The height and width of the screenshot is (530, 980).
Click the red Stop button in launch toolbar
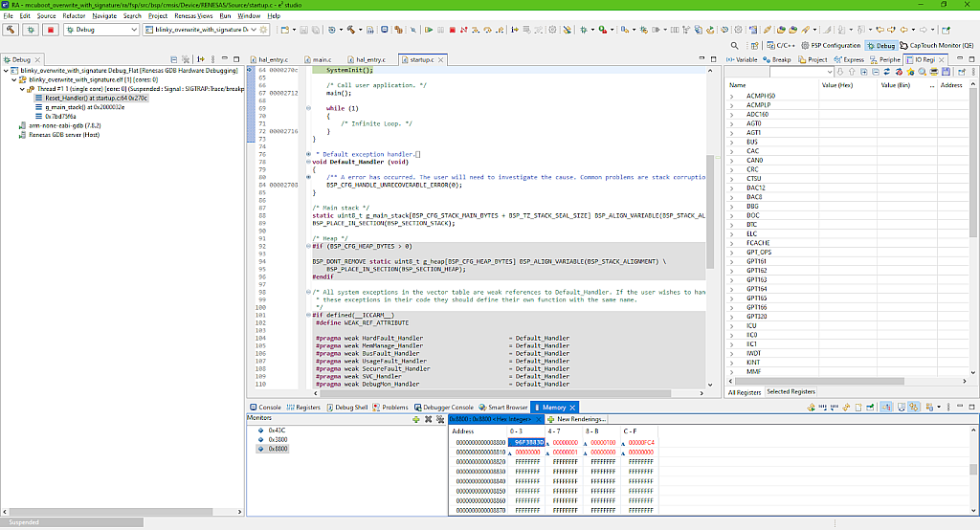(x=51, y=30)
